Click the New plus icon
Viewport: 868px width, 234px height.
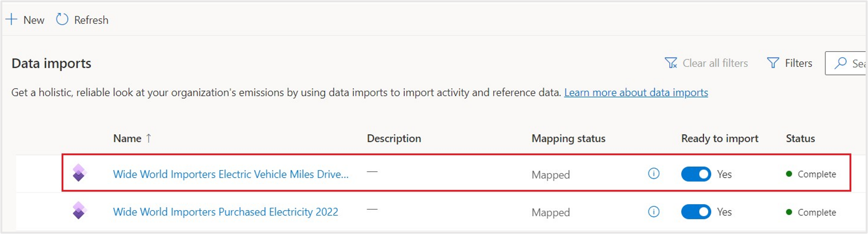click(11, 19)
